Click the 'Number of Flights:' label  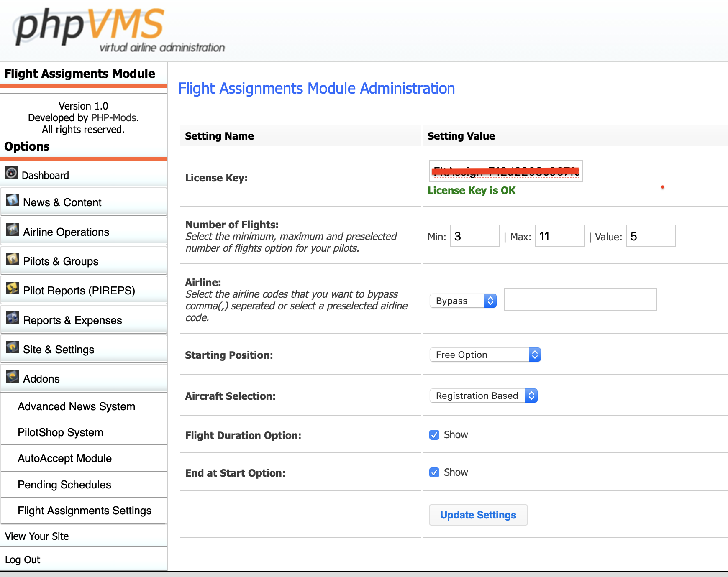click(x=232, y=225)
